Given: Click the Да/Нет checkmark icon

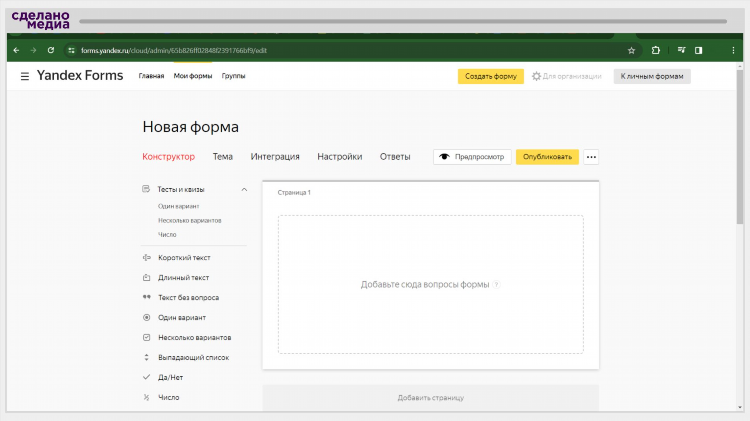Looking at the screenshot, I should (x=146, y=377).
